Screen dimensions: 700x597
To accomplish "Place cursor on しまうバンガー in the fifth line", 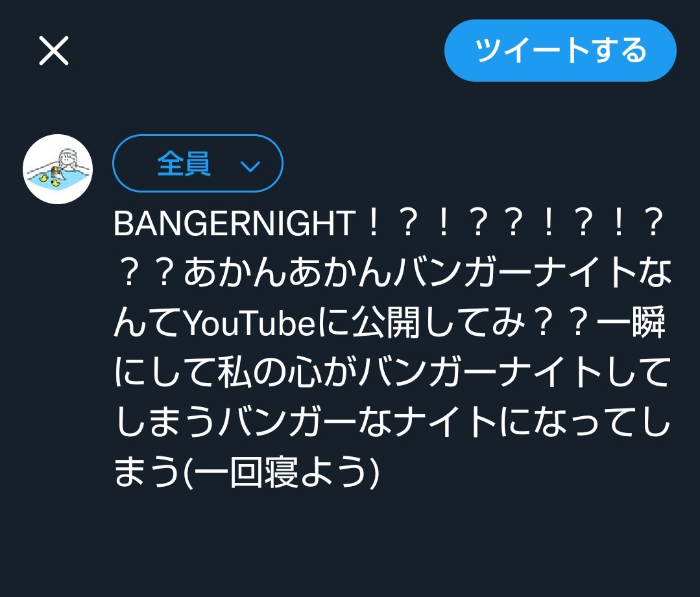I will tap(235, 423).
